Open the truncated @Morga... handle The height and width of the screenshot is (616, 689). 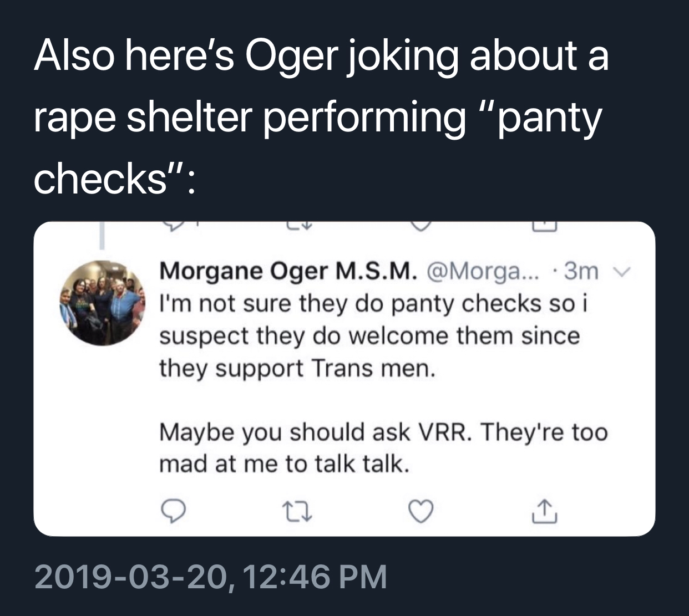click(480, 272)
